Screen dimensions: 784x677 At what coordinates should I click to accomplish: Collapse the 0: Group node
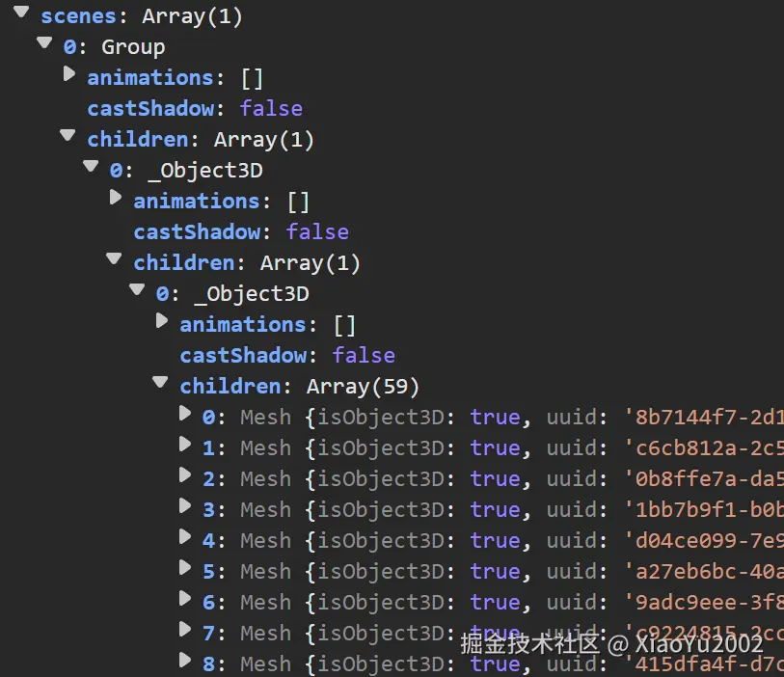point(44,43)
